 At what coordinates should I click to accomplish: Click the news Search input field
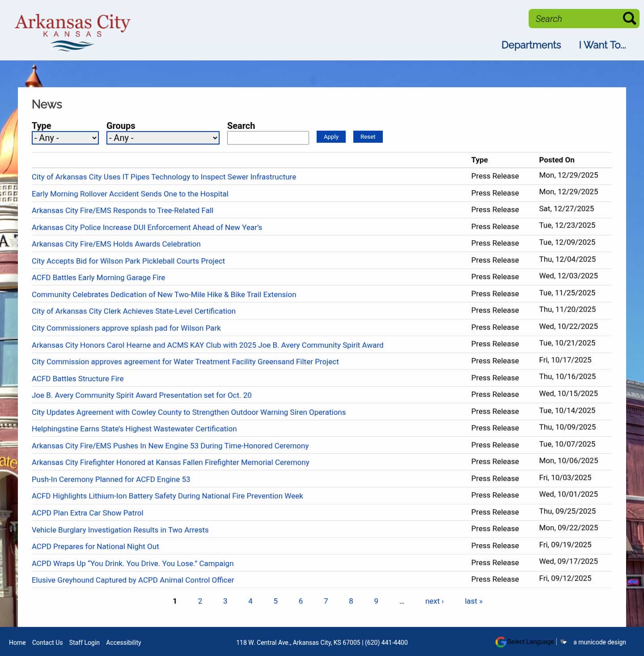pos(267,137)
